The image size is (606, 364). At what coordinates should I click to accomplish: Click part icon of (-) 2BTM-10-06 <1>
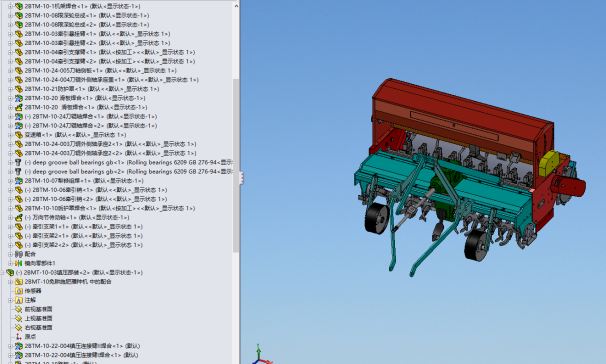click(x=19, y=190)
